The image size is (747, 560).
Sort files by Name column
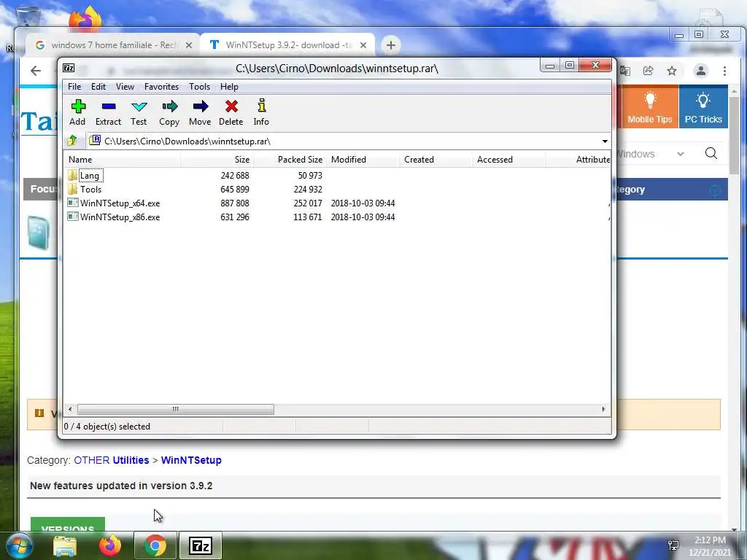click(122, 160)
